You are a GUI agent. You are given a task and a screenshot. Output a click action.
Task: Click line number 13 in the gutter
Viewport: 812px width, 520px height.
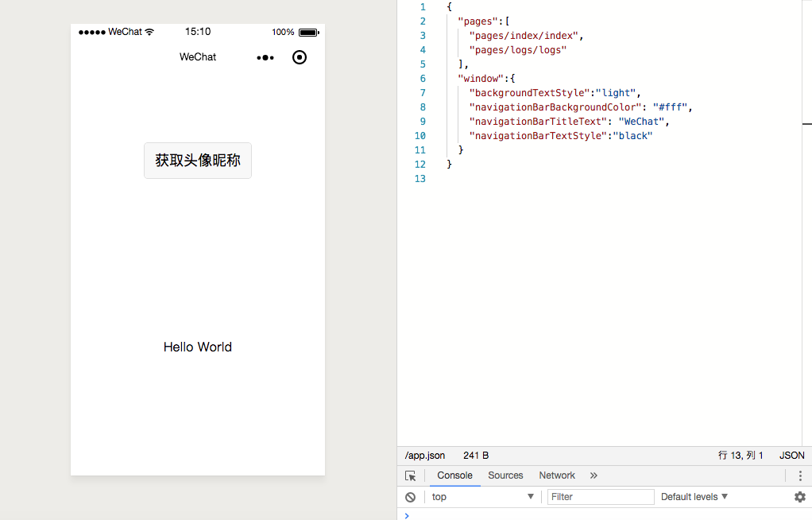pyautogui.click(x=420, y=179)
